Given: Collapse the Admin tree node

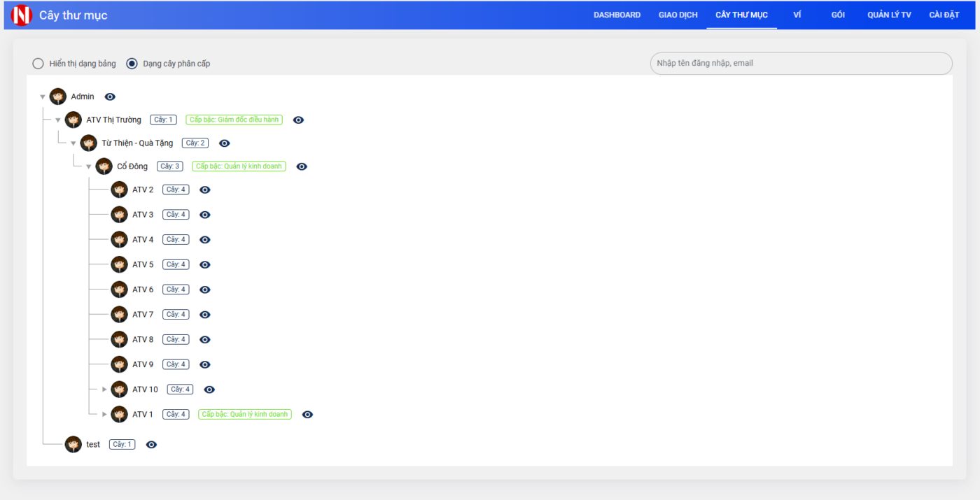Looking at the screenshot, I should pyautogui.click(x=43, y=97).
